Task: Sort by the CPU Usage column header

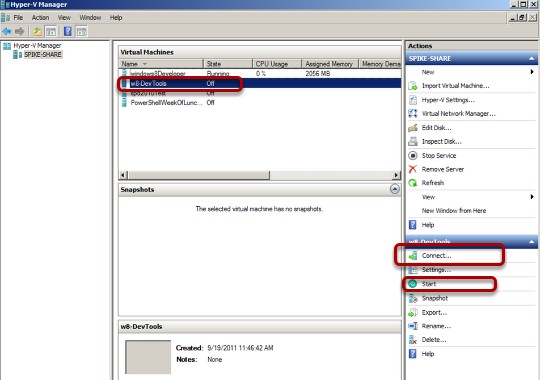Action: (277, 64)
